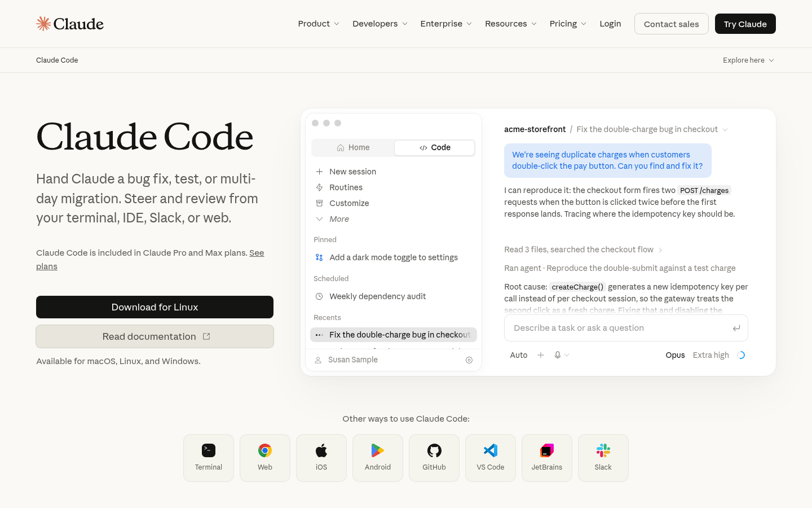Open the session title dropdown chevron
This screenshot has height=508, width=812.
coord(725,130)
